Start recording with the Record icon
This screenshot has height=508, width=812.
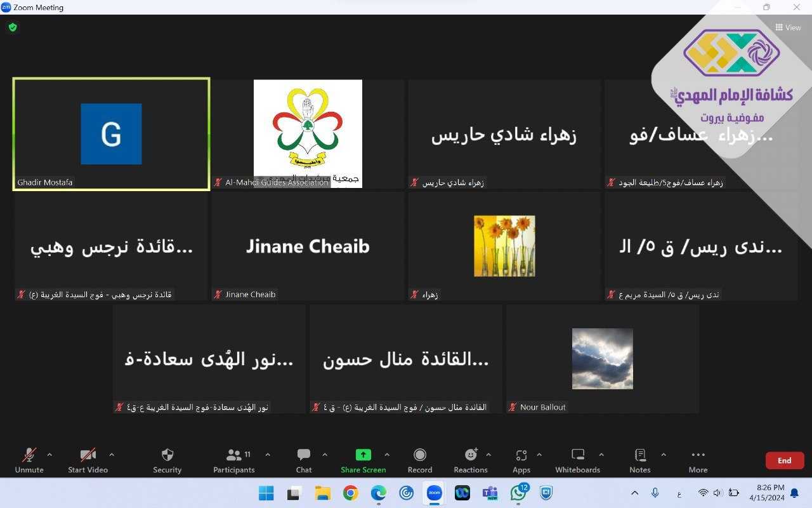coord(419,455)
